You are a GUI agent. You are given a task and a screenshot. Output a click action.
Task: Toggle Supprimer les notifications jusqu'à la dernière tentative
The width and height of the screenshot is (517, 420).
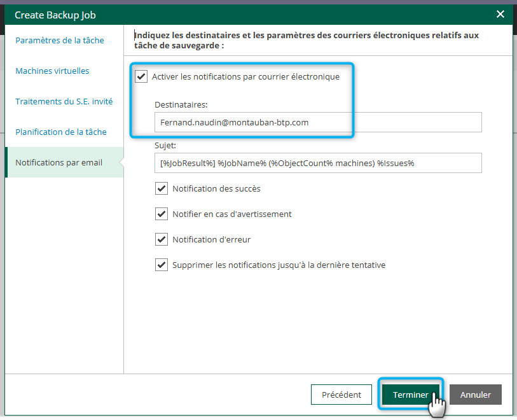(x=162, y=265)
